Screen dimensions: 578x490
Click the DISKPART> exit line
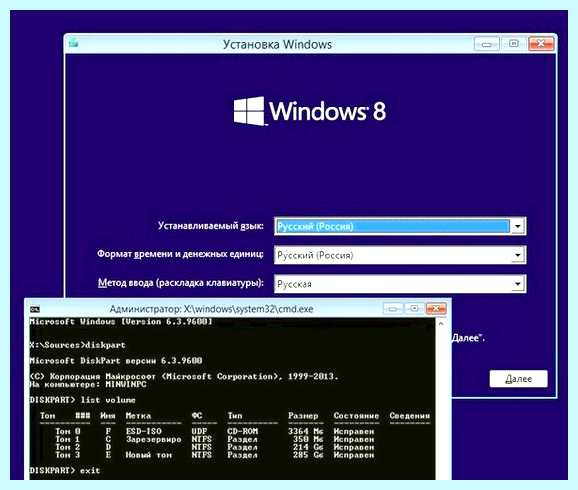65,470
